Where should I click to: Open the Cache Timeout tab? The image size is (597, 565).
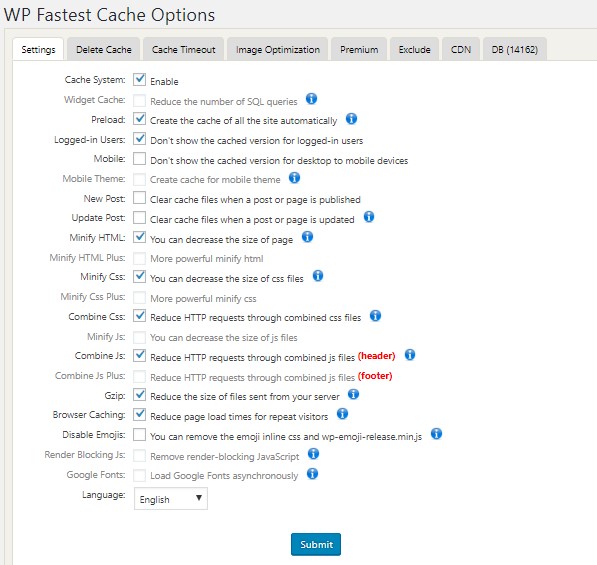pos(184,49)
